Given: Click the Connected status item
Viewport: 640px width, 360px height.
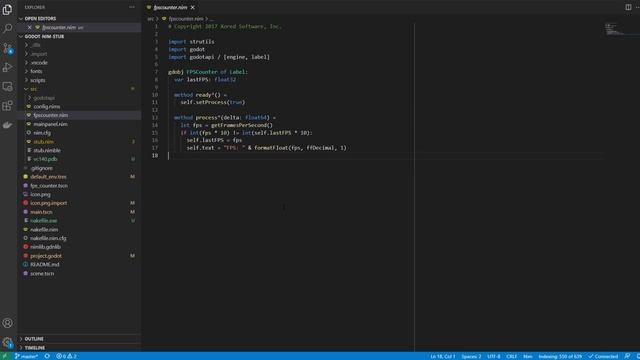Looking at the screenshot, I should (603, 356).
